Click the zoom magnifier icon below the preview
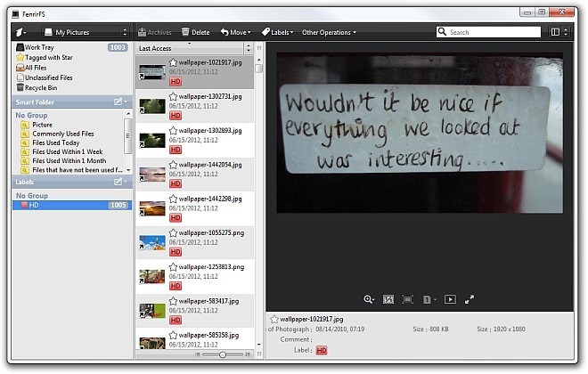 pos(369,300)
